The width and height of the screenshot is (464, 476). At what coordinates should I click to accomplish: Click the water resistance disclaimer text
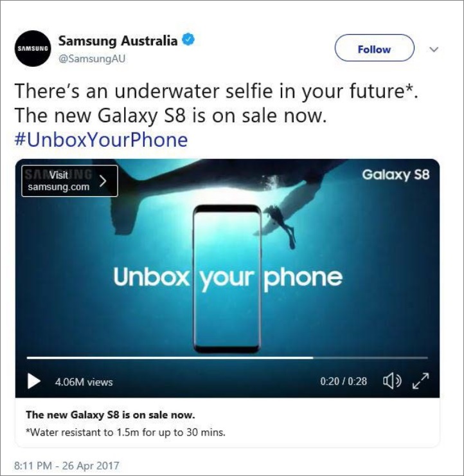125,432
